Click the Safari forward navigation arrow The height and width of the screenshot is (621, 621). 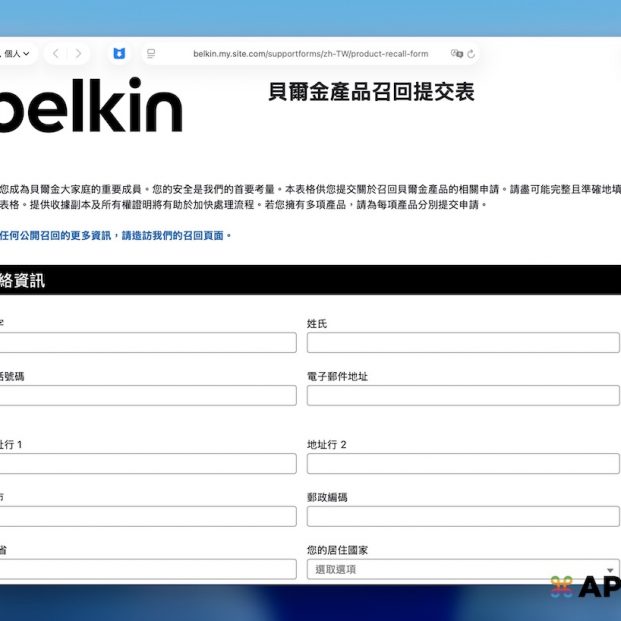(x=79, y=54)
